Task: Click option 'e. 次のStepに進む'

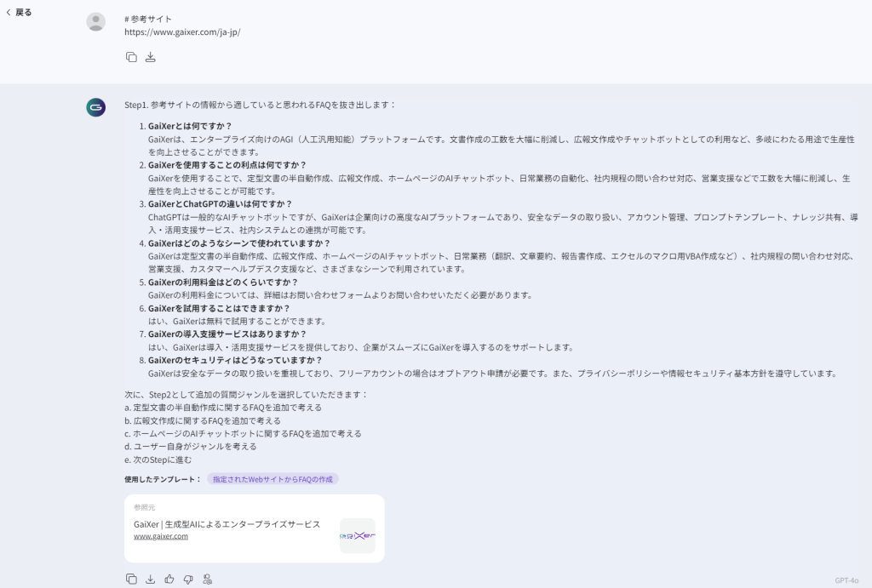Action: [x=158, y=460]
